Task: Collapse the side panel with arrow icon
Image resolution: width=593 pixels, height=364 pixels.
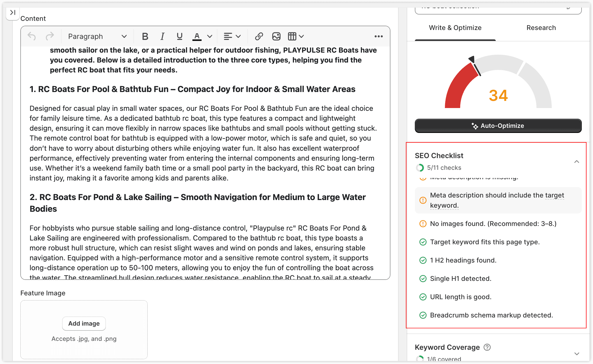Action: coord(13,12)
